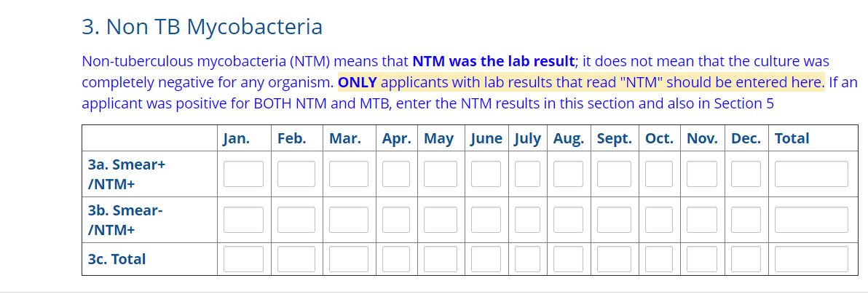Select the 3b Smear-/NTM+ June box
Viewport: 868px width, 294px height.
pyautogui.click(x=486, y=220)
